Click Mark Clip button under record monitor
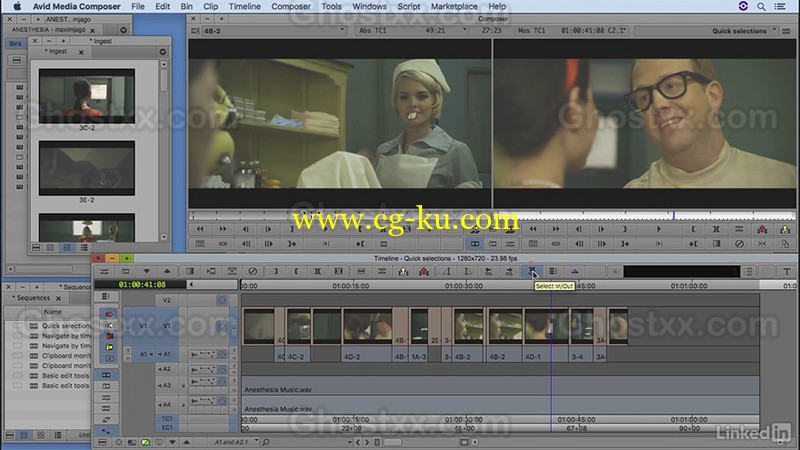800x450 pixels. 716,229
